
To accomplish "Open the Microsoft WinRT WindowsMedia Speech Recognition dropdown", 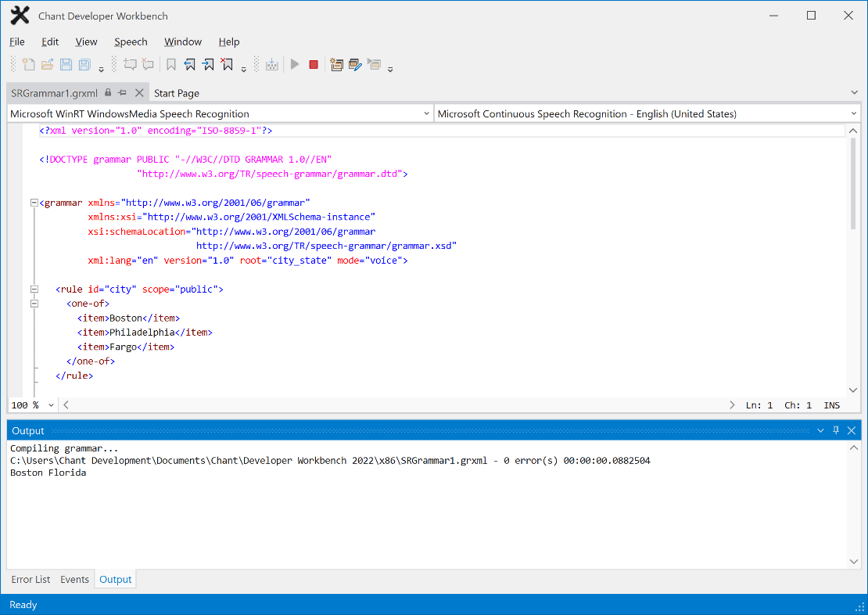I will [x=221, y=113].
